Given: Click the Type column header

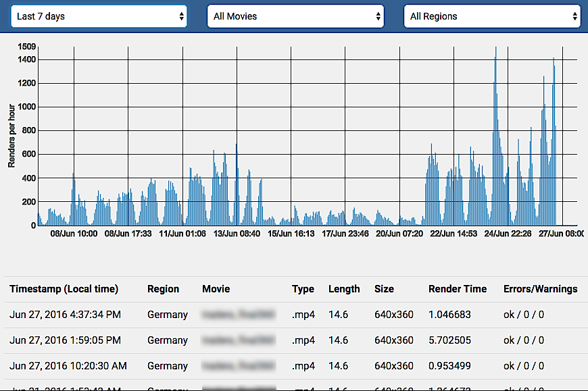Looking at the screenshot, I should pyautogui.click(x=303, y=289).
